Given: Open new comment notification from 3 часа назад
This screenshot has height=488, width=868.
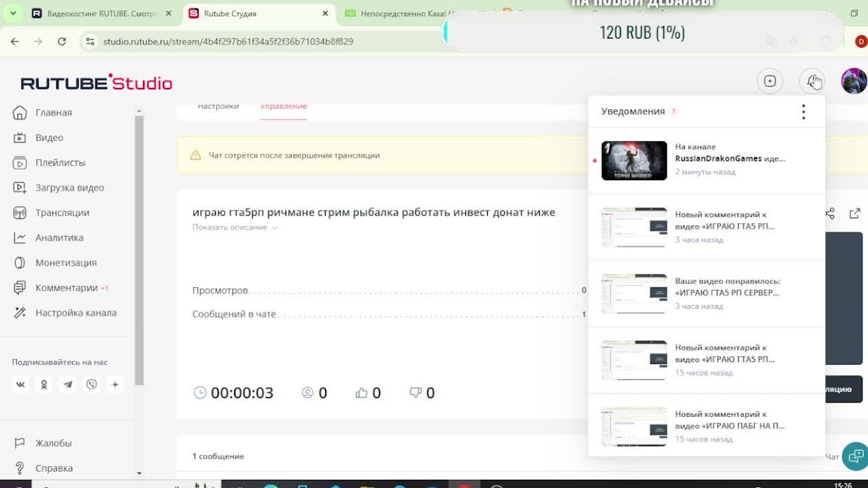Looking at the screenshot, I should [707, 227].
